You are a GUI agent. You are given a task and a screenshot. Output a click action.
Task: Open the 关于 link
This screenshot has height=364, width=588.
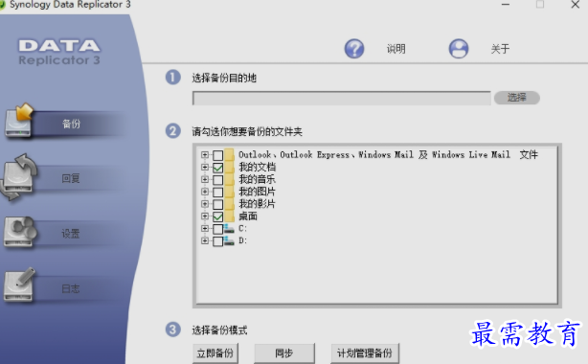pyautogui.click(x=500, y=49)
